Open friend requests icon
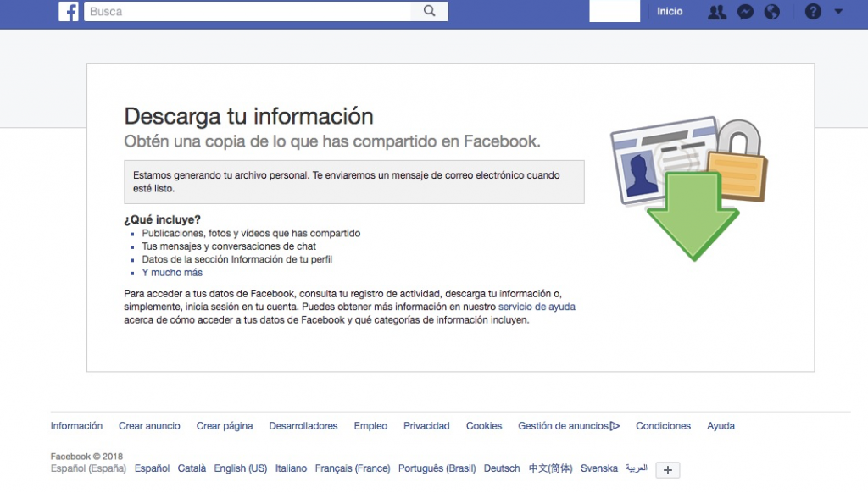Image resolution: width=868 pixels, height=493 pixels. 717,12
